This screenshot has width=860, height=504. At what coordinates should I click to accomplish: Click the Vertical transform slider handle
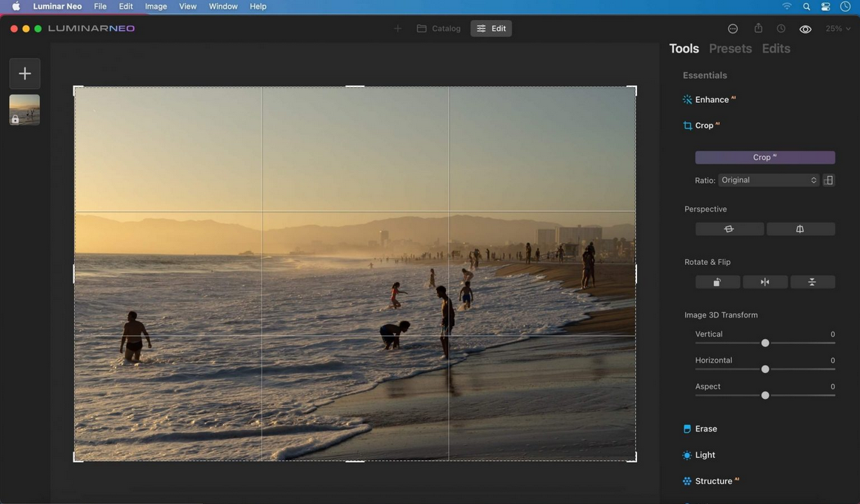tap(765, 343)
